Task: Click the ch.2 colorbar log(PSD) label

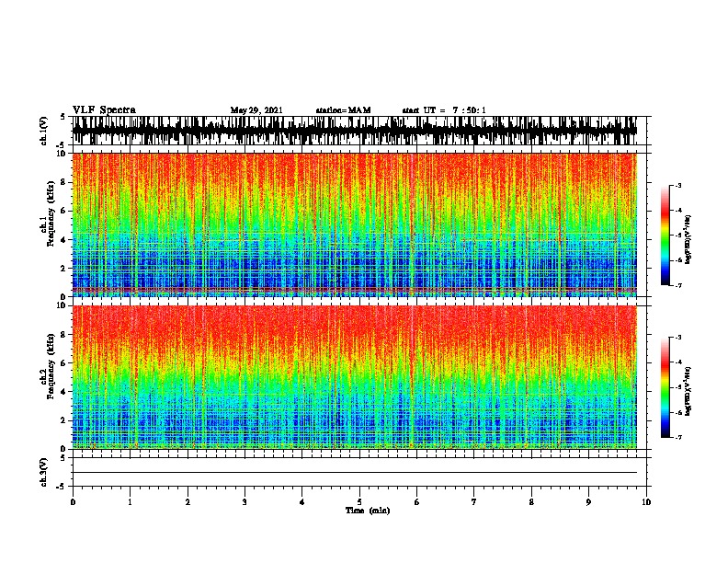Action: [688, 391]
